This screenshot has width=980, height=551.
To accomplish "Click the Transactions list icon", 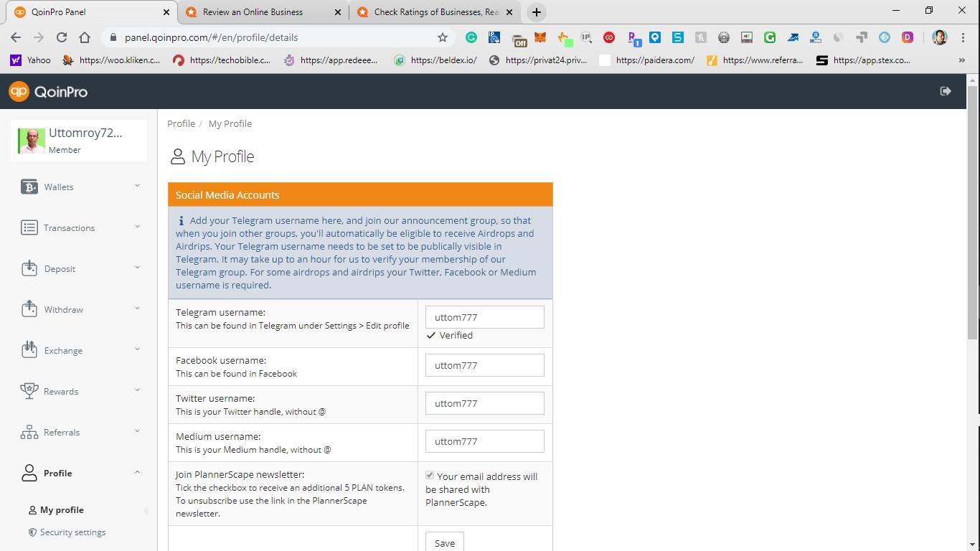I will 29,228.
